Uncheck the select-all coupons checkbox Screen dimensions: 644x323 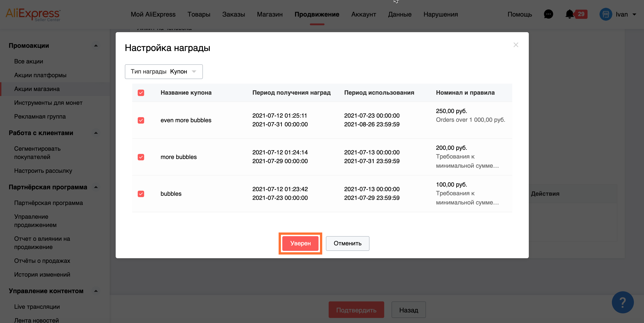point(141,93)
